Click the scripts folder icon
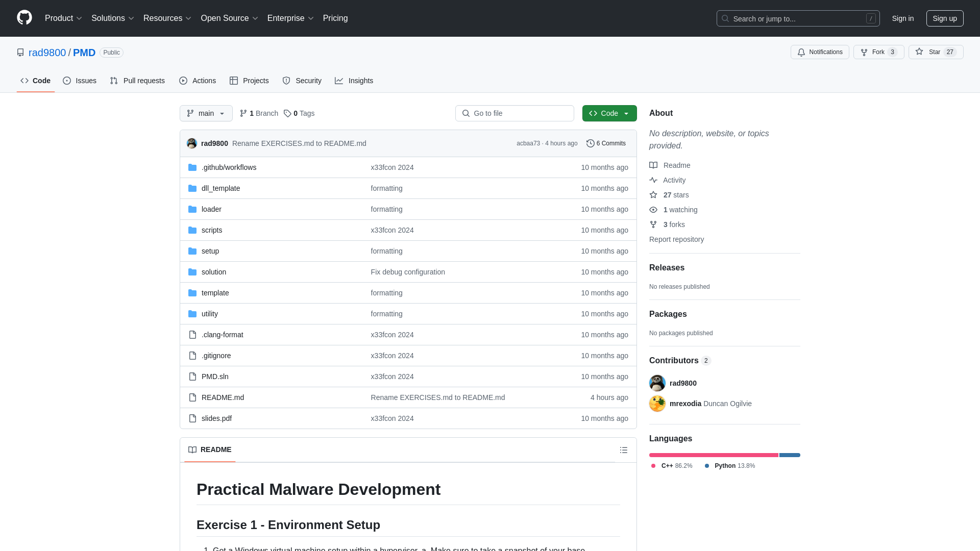The width and height of the screenshot is (980, 551). [x=192, y=230]
